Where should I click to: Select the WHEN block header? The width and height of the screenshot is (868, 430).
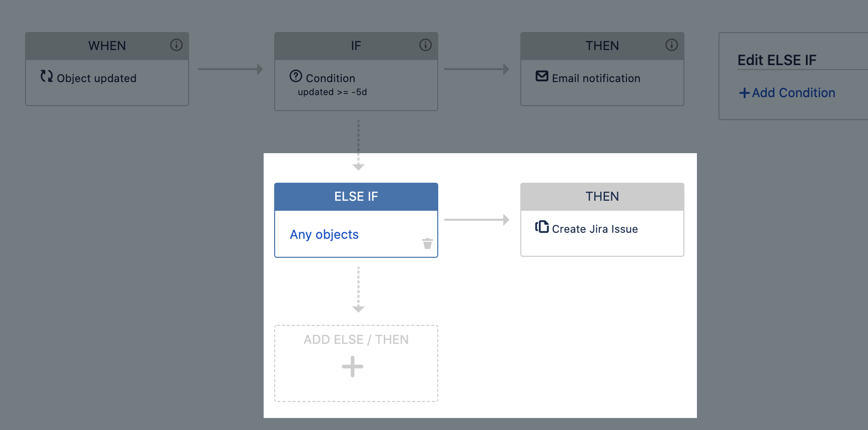click(x=107, y=46)
